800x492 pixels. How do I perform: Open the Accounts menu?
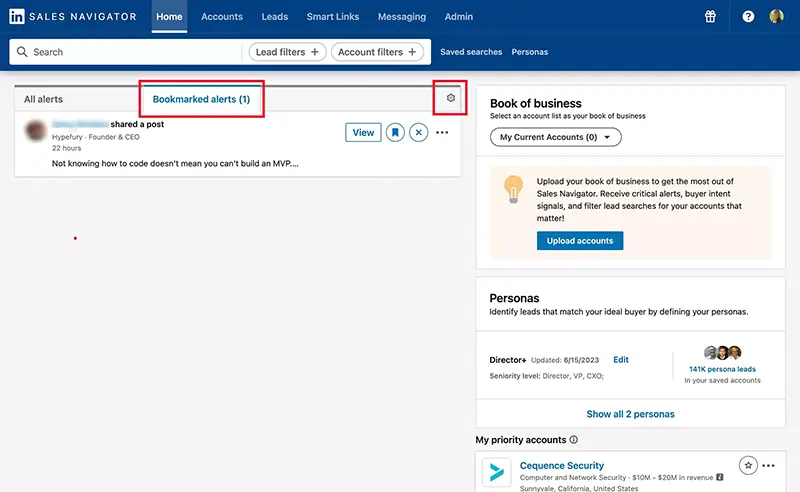(222, 16)
